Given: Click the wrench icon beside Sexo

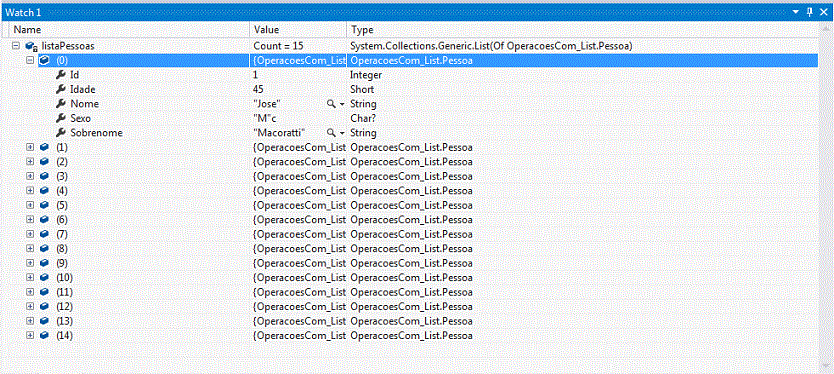Looking at the screenshot, I should [x=61, y=118].
